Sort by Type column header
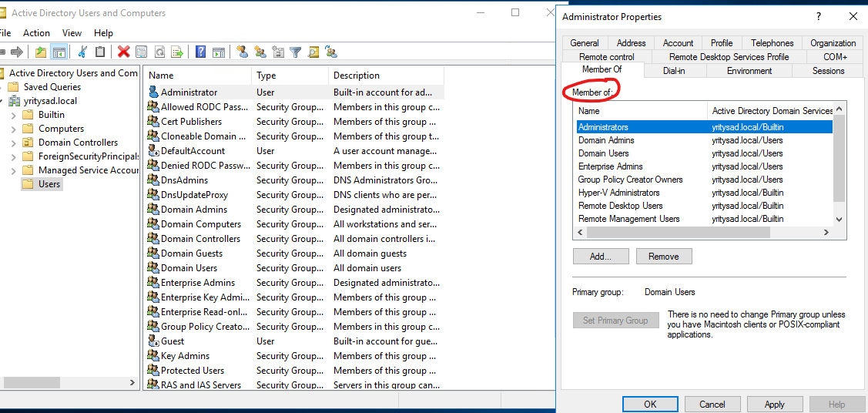The height and width of the screenshot is (413, 868). [290, 76]
